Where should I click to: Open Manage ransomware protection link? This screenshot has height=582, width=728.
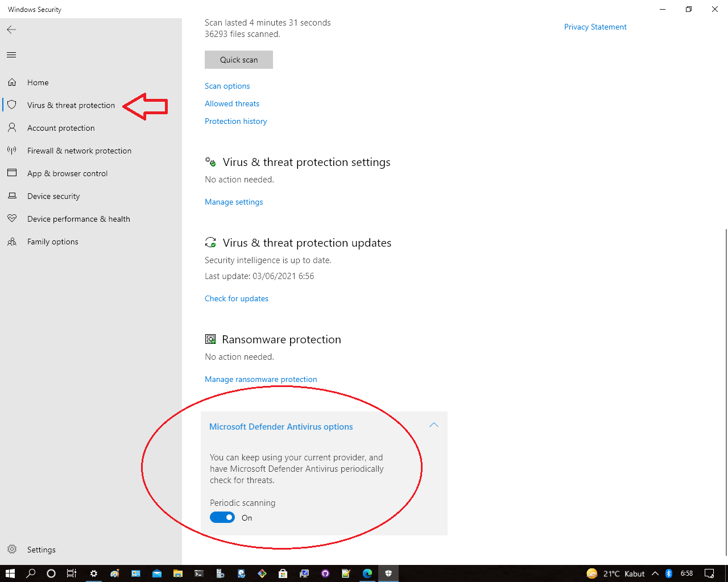pyautogui.click(x=261, y=379)
